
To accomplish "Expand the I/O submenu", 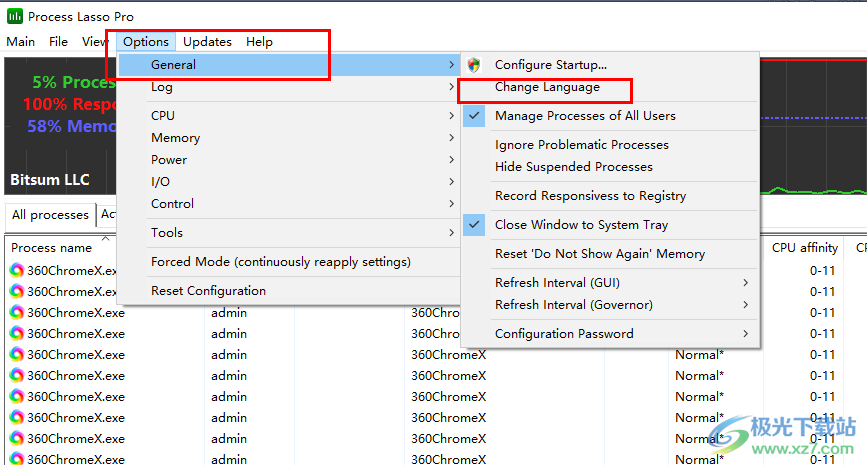I will pyautogui.click(x=289, y=182).
